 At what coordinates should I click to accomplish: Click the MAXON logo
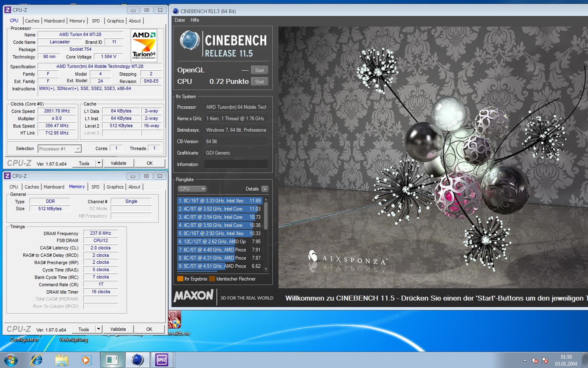click(x=194, y=296)
